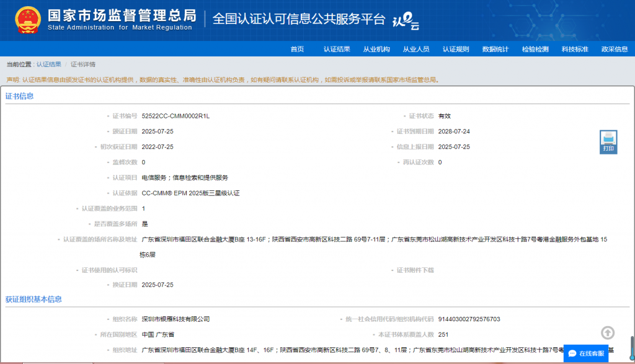Open the 数据统计 navigation item
635x364 pixels.
pos(495,50)
